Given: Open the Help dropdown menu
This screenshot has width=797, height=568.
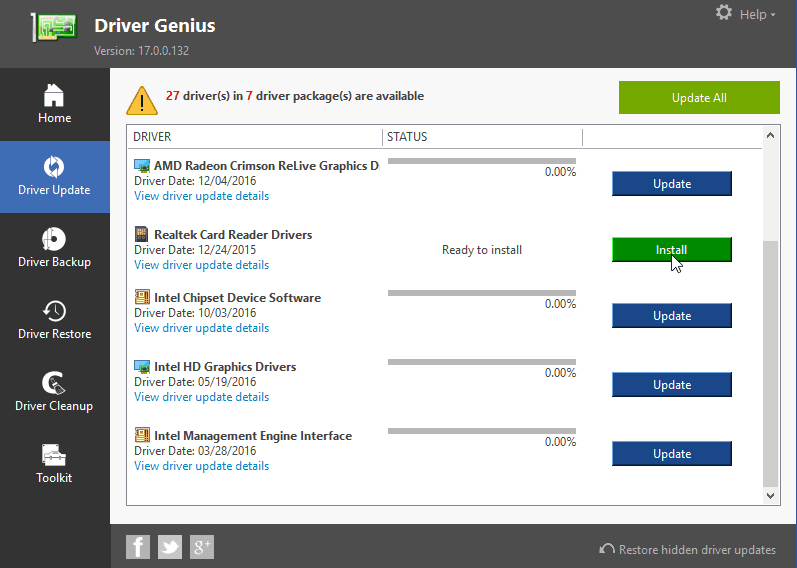Looking at the screenshot, I should pos(757,15).
